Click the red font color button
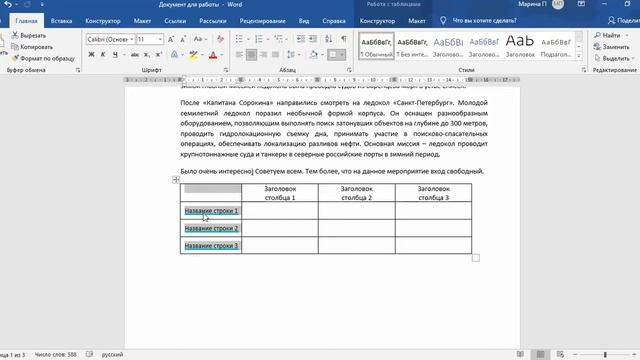640x360 pixels. point(213,55)
